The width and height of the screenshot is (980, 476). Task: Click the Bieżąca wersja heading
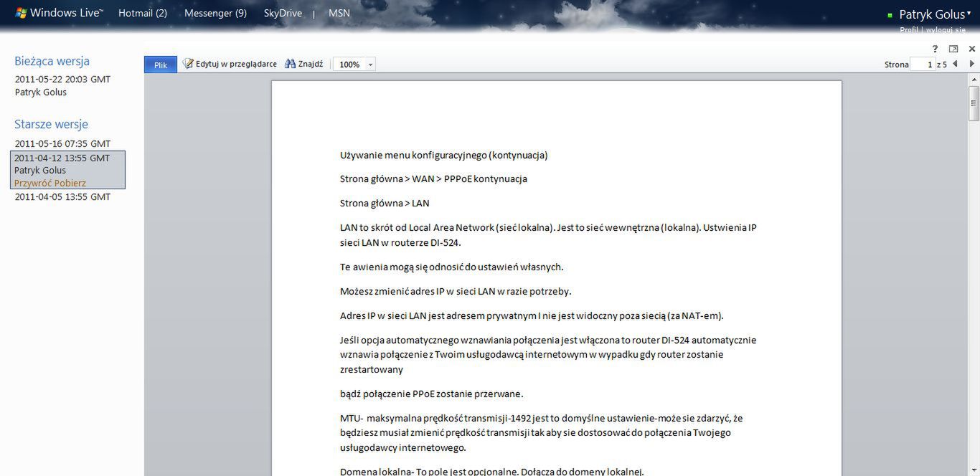[x=52, y=61]
